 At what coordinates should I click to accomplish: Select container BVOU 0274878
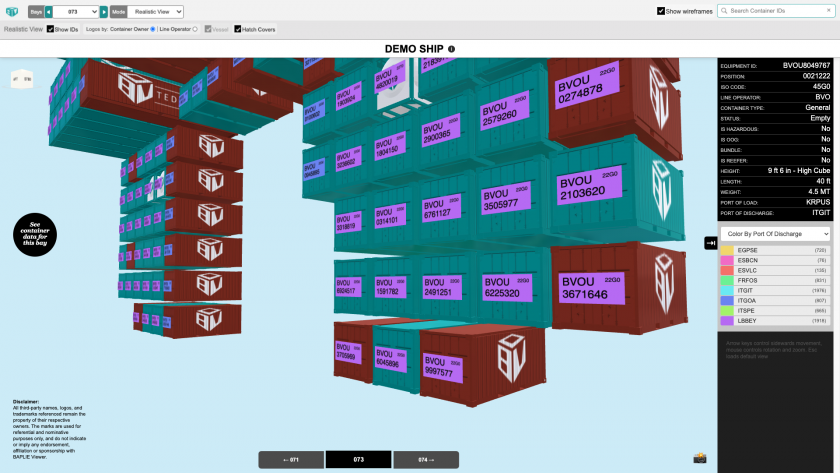[x=587, y=86]
